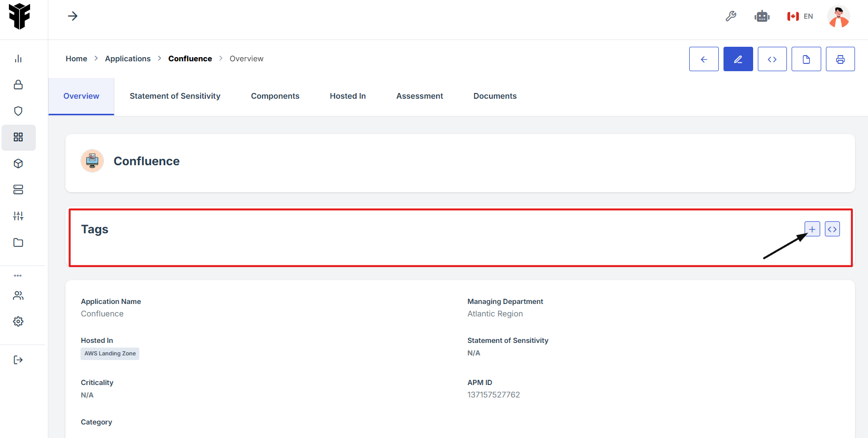Open the settings gear in sidebar
Viewport: 868px width, 438px height.
point(18,322)
